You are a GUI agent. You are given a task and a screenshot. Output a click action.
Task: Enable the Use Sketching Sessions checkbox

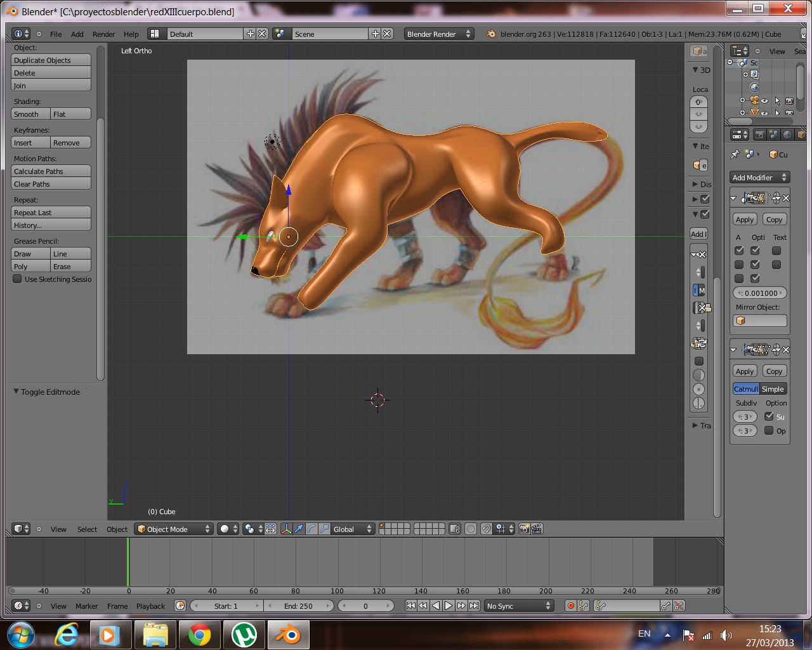tap(18, 279)
